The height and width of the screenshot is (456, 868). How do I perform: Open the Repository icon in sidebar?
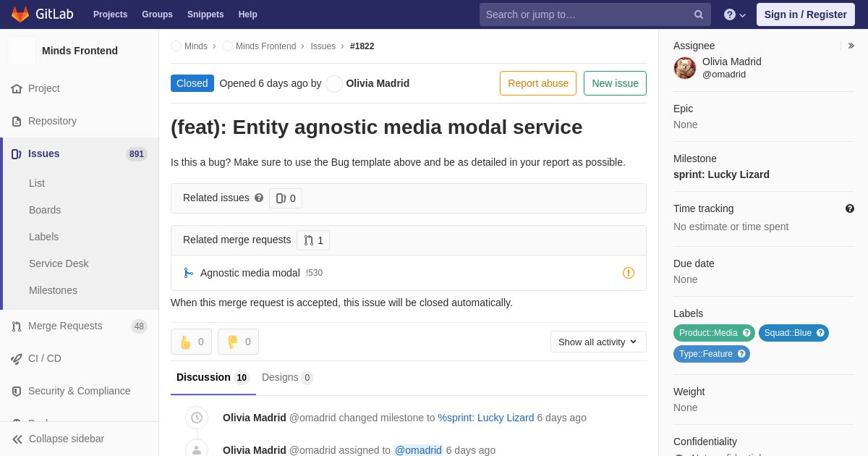point(17,121)
